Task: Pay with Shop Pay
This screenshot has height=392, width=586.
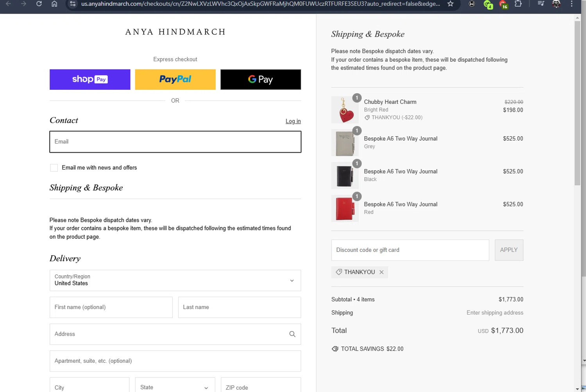Action: click(90, 80)
